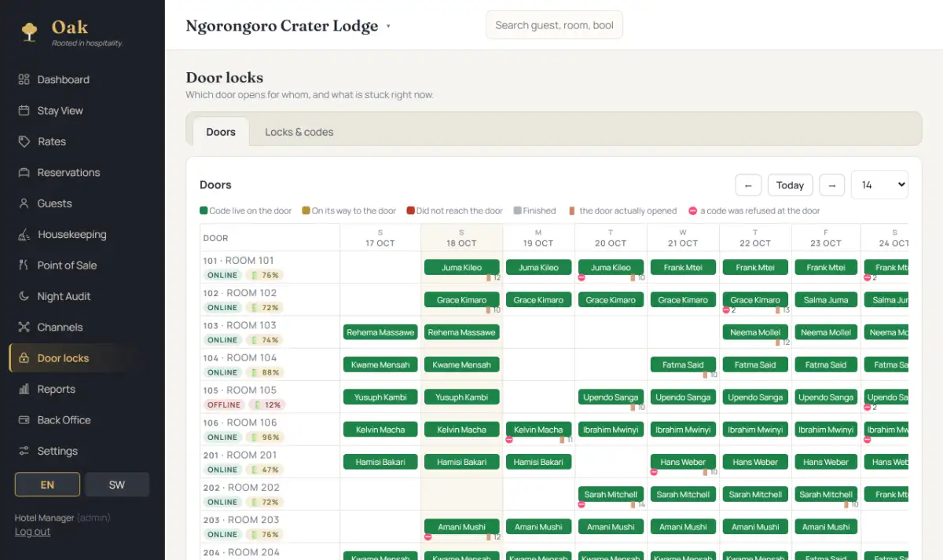Click Ibrahim Mwinyi booking on 20 Oct
This screenshot has width=943, height=560.
(x=611, y=430)
